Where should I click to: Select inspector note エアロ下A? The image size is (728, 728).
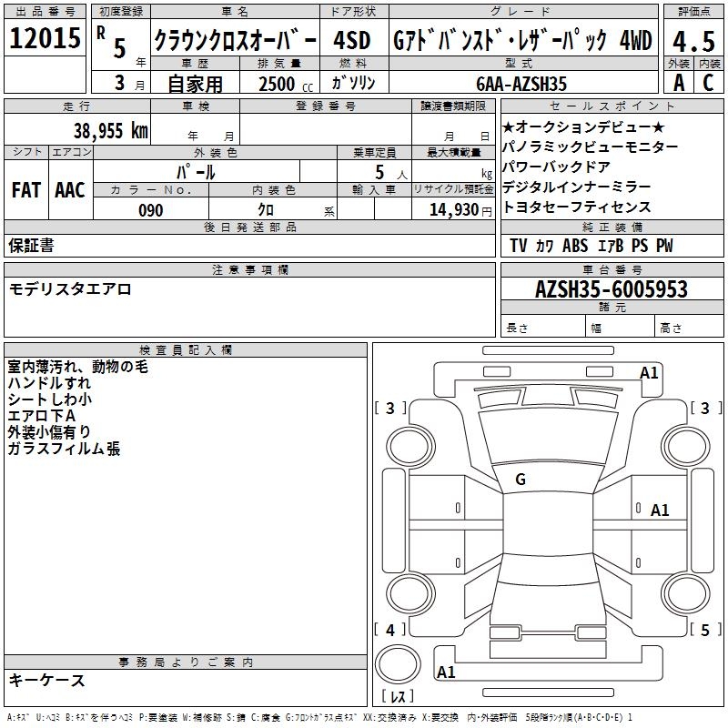click(41, 416)
